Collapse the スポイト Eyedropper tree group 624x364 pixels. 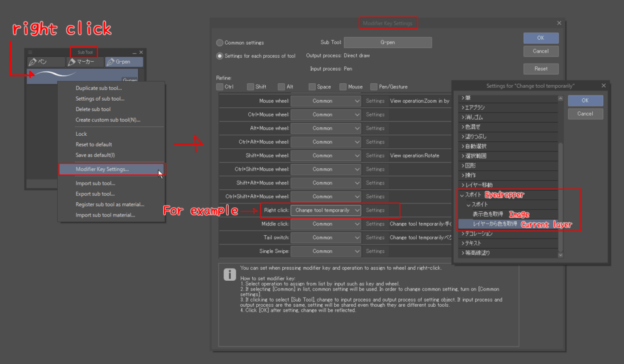[462, 194]
